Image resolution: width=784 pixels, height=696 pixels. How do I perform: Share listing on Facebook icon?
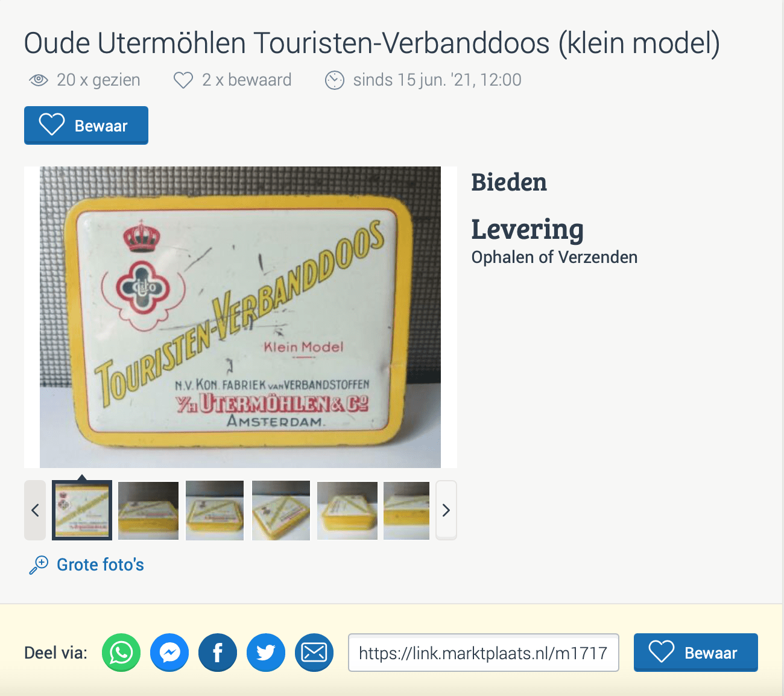tap(218, 653)
